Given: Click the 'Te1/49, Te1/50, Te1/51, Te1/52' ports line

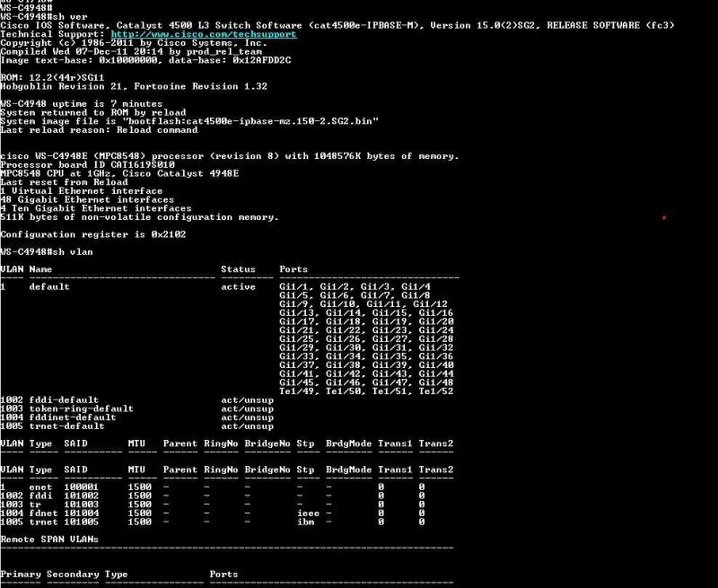Looking at the screenshot, I should coord(366,391).
